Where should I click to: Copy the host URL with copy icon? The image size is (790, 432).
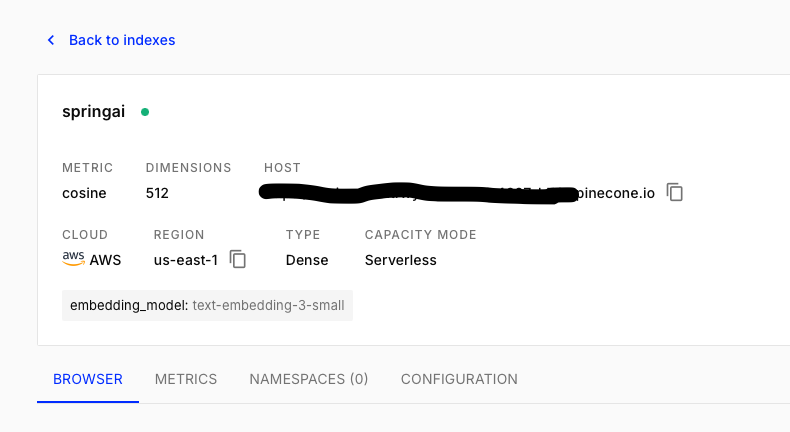coord(675,192)
